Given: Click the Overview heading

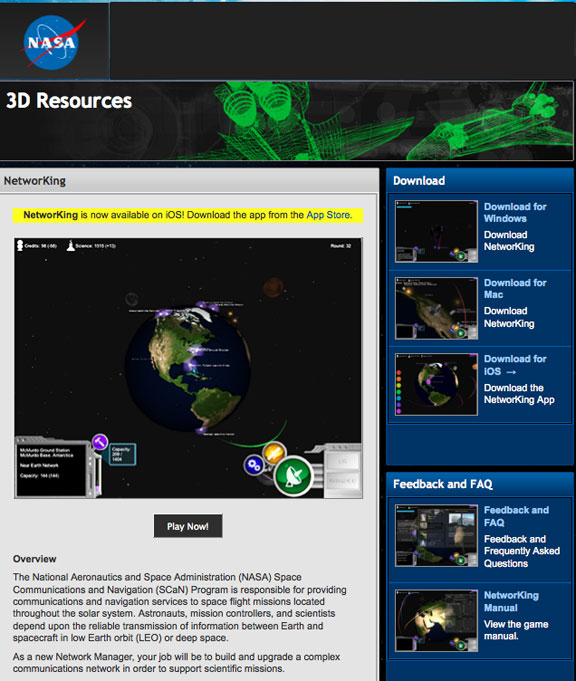Looking at the screenshot, I should coord(34,559).
